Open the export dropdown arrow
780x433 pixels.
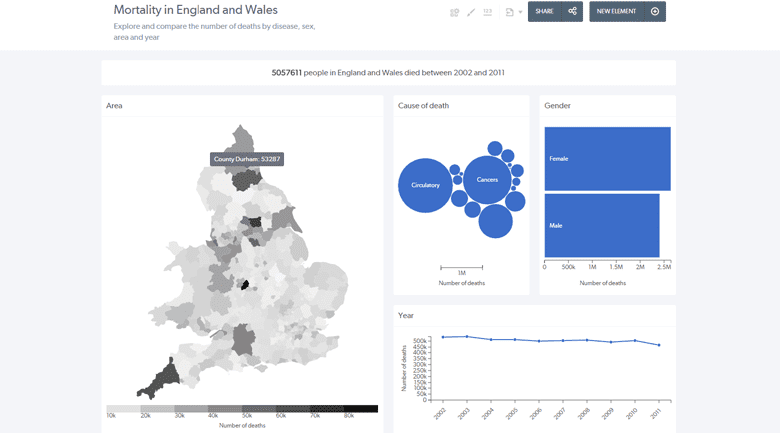(x=520, y=12)
